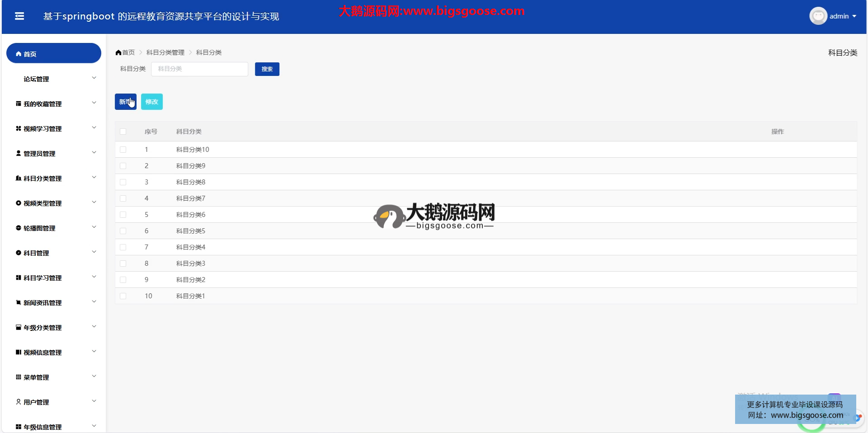This screenshot has width=868, height=433.
Task: Check the checkbox for 科目分类10 row
Action: point(123,150)
